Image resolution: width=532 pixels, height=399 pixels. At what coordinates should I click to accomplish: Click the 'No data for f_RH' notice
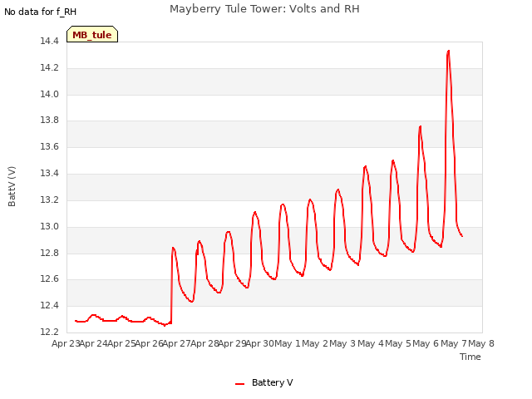[x=41, y=12]
